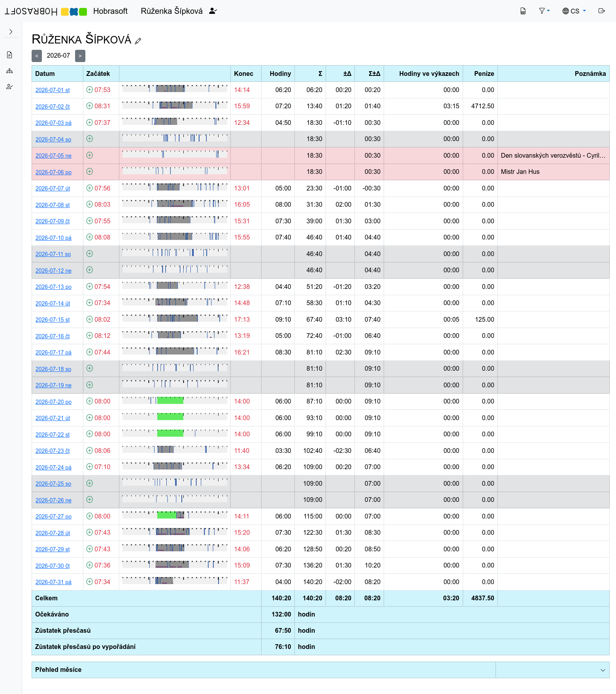Open the Růženka Šípková user menu

click(179, 11)
